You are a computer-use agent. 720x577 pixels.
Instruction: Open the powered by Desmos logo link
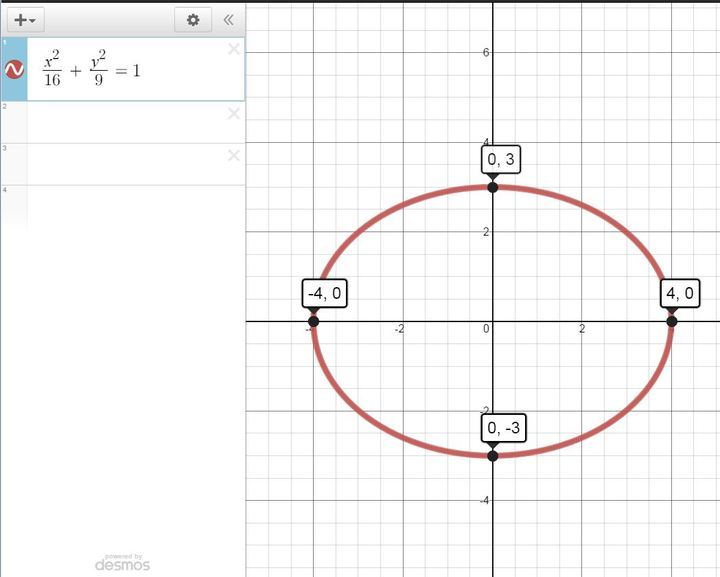122,563
